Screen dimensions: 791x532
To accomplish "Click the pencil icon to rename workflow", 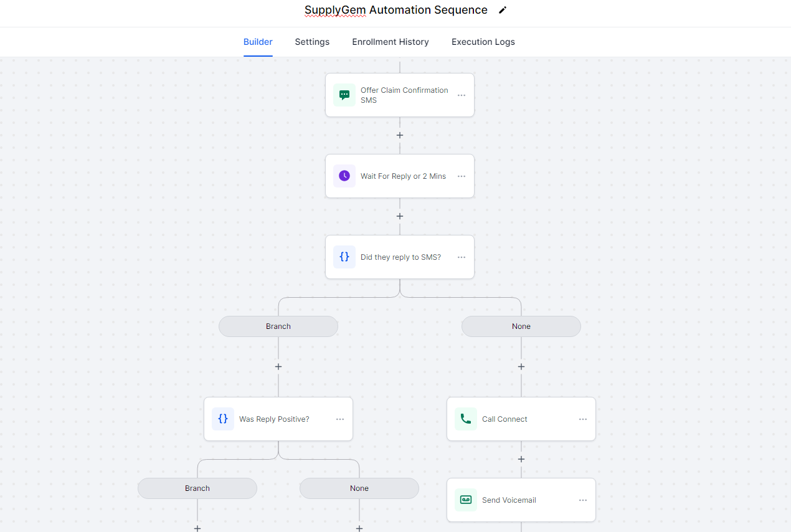I will 503,10.
